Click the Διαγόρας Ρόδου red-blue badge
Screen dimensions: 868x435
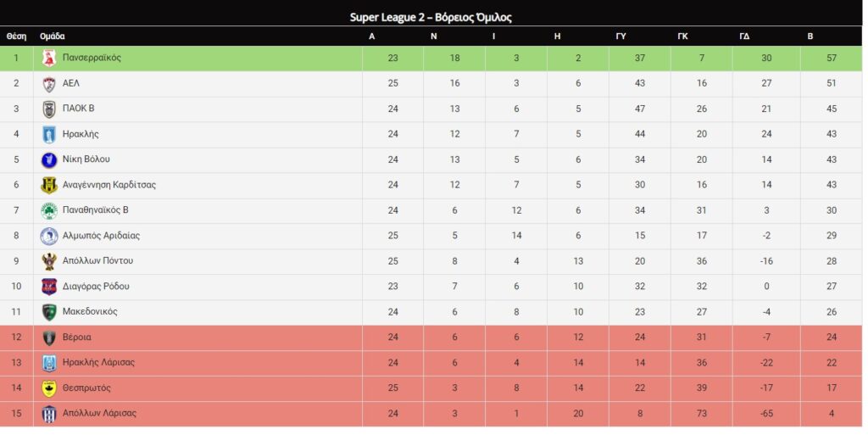tap(49, 287)
